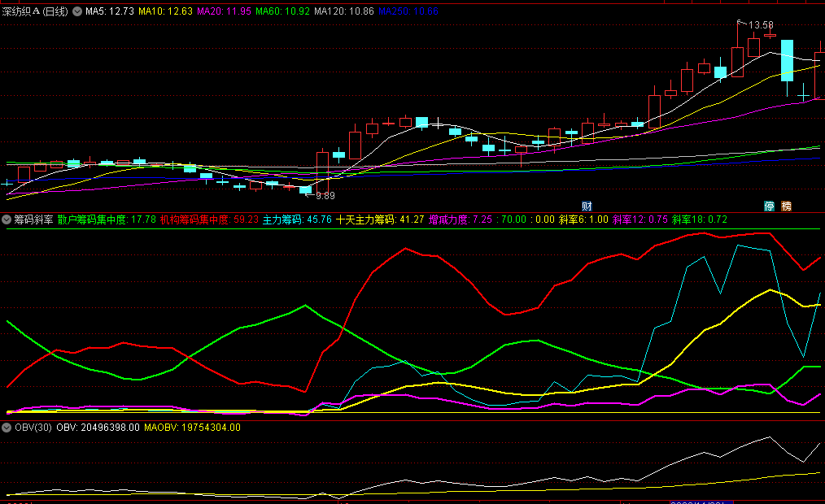Image resolution: width=825 pixels, height=504 pixels.
Task: Click the OBV(30) indicator name label
Action: [33, 427]
